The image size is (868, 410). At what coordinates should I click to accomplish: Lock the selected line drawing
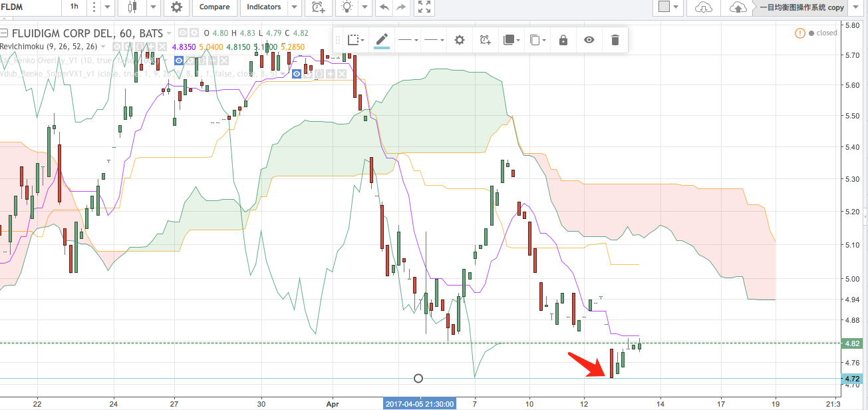[563, 40]
